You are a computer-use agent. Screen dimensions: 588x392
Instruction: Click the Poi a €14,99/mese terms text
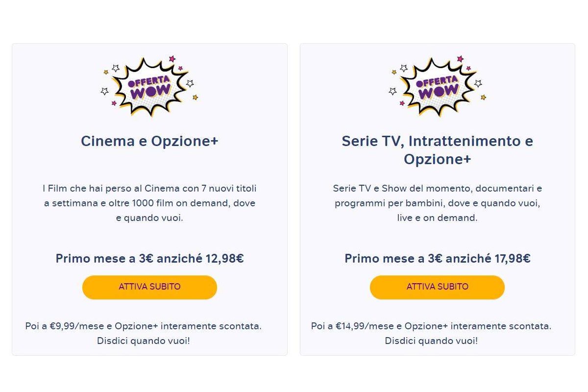[x=431, y=326]
